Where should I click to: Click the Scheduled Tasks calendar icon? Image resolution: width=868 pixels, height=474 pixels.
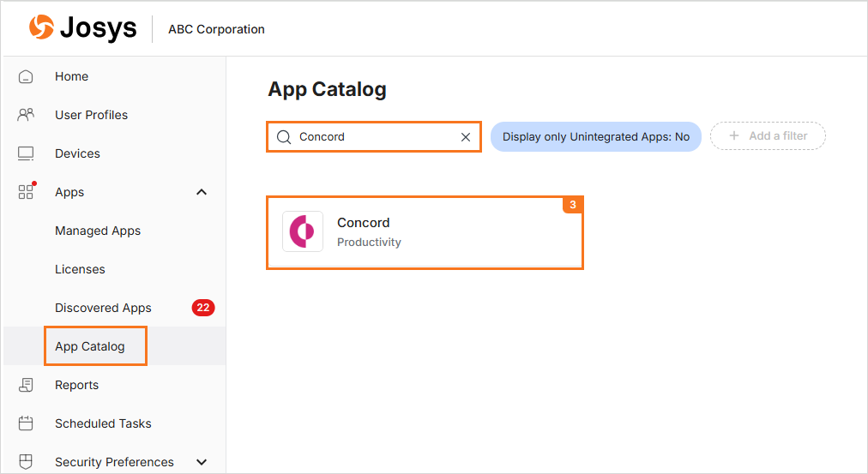(26, 423)
